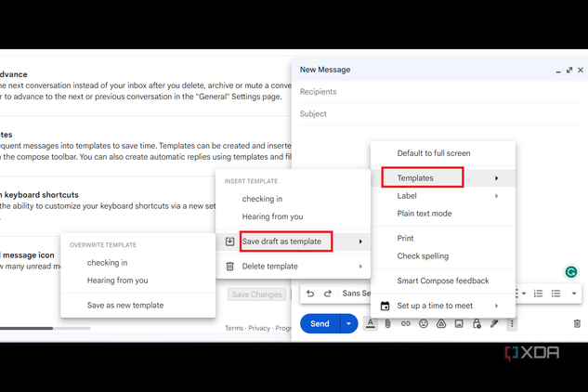Click into the Recipients field
588x392 pixels.
click(x=441, y=92)
